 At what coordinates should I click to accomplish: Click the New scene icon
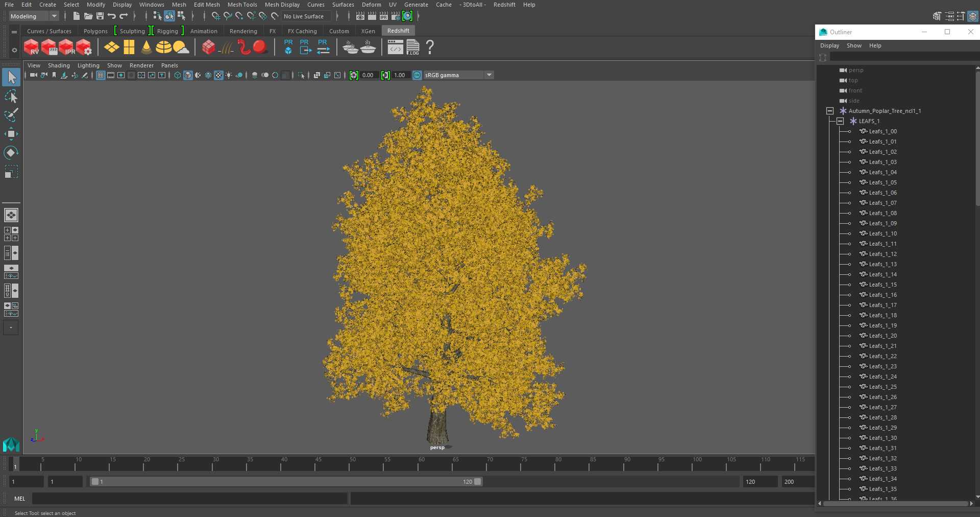coord(76,16)
